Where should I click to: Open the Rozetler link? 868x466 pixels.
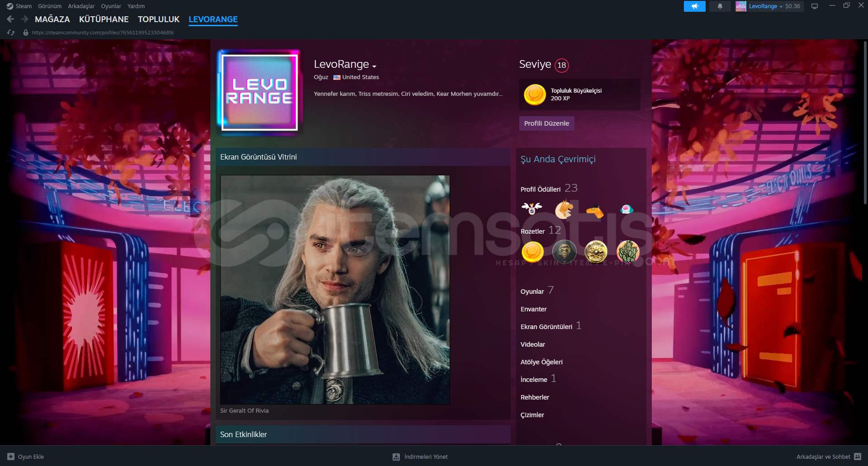pos(533,231)
